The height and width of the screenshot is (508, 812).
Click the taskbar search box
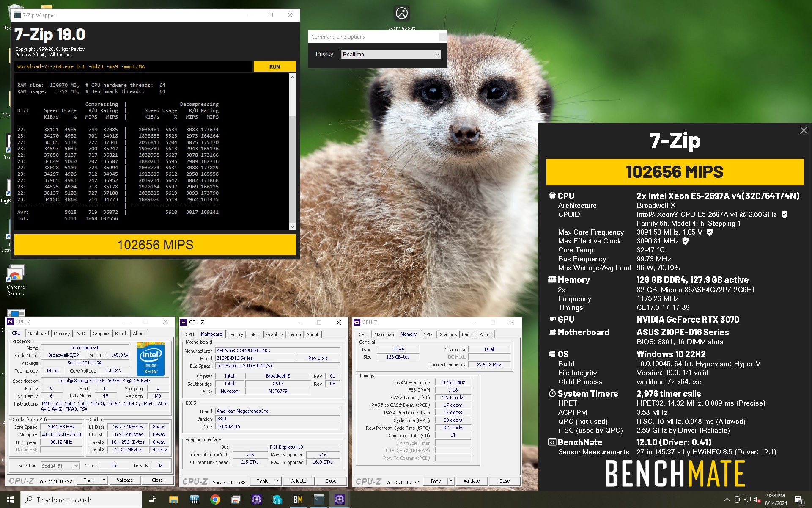click(x=81, y=500)
